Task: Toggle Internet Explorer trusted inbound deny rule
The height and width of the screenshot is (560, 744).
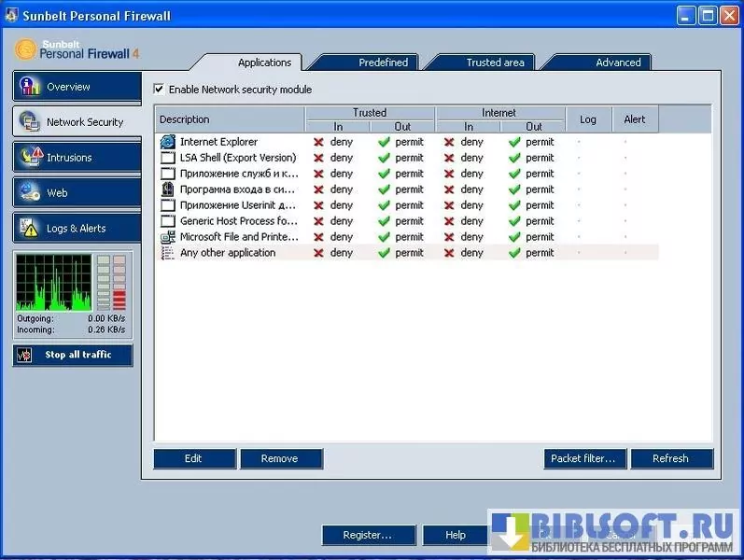Action: 319,142
